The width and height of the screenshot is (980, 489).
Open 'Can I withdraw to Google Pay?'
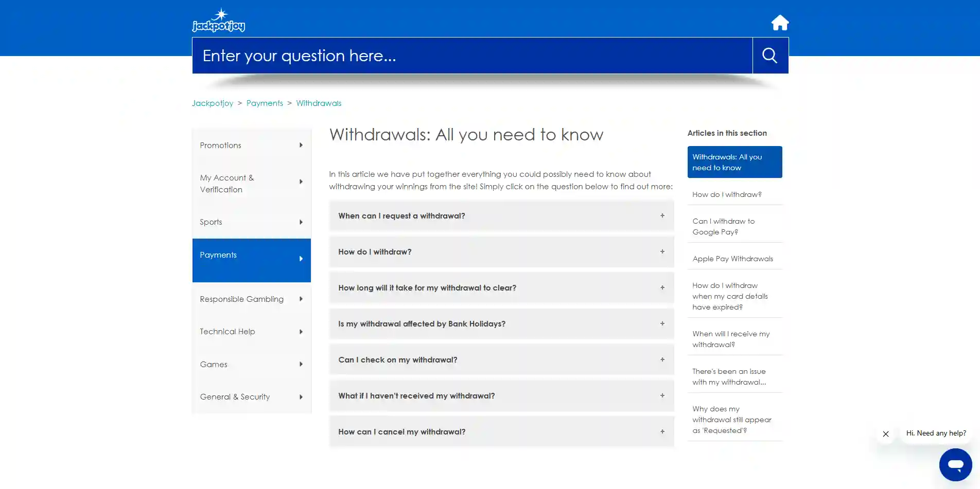(734, 227)
